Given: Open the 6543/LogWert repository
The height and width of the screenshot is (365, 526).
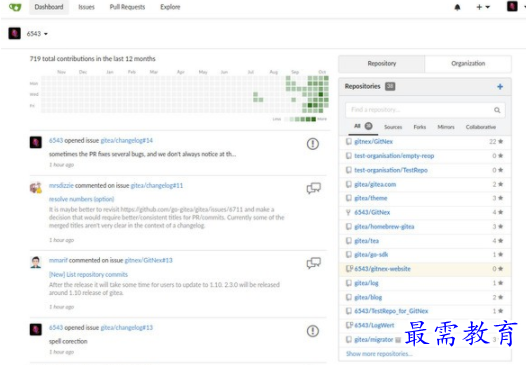Looking at the screenshot, I should pos(374,325).
